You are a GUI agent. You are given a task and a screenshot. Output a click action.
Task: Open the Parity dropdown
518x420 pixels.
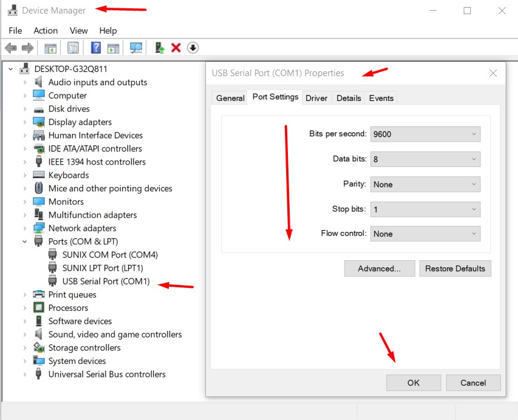[425, 184]
